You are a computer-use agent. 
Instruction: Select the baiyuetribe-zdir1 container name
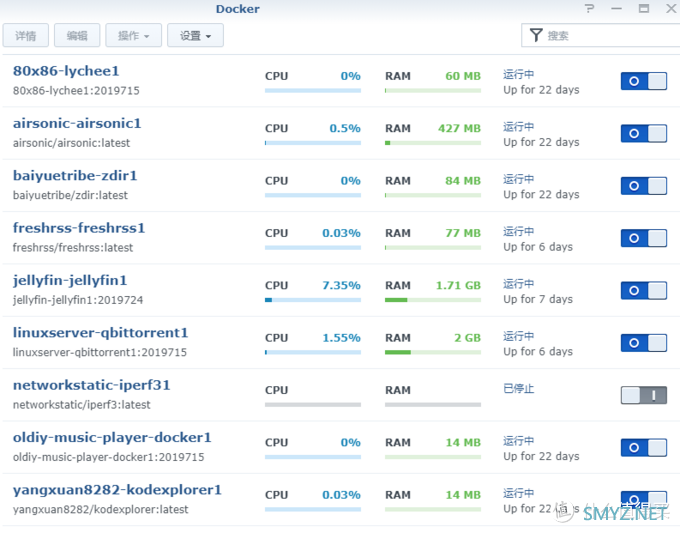(75, 176)
